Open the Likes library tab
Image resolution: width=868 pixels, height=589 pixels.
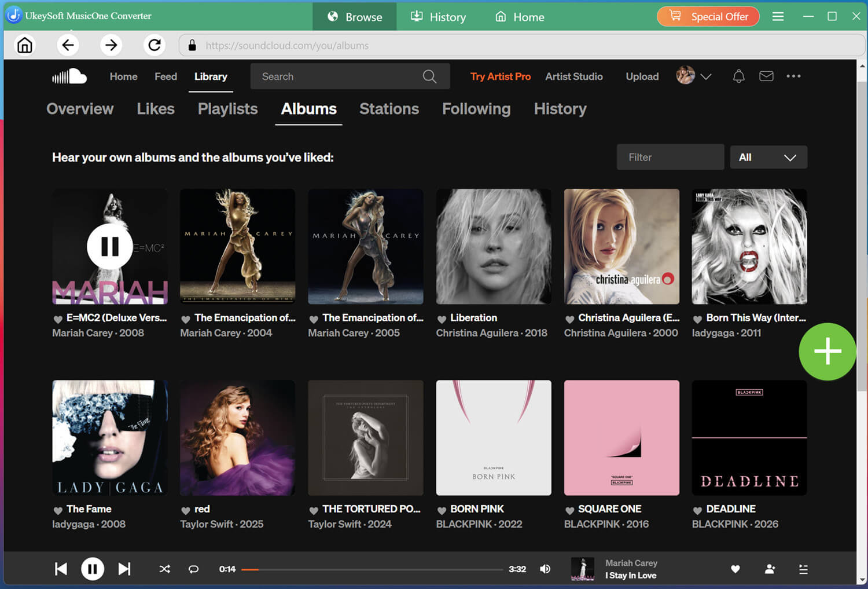156,109
